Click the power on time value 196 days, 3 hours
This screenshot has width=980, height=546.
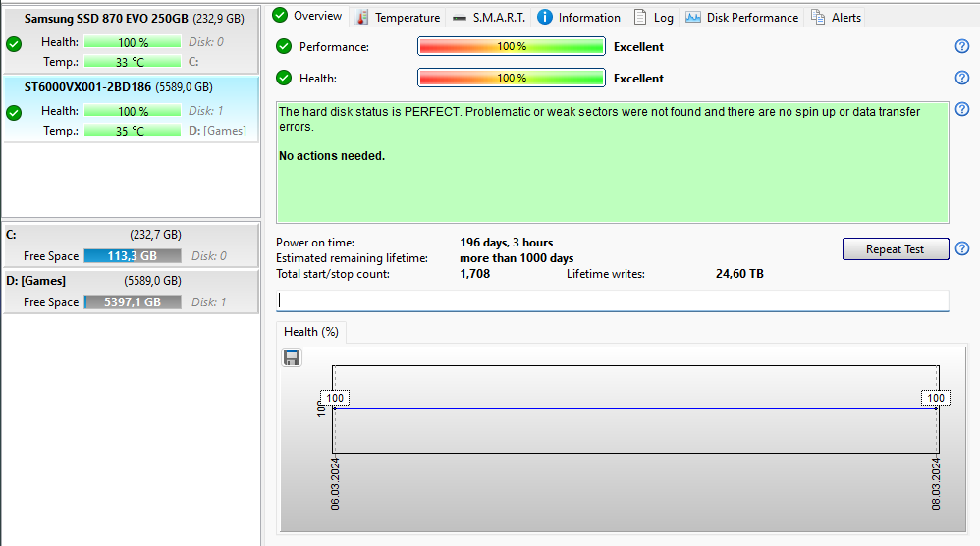pos(507,243)
